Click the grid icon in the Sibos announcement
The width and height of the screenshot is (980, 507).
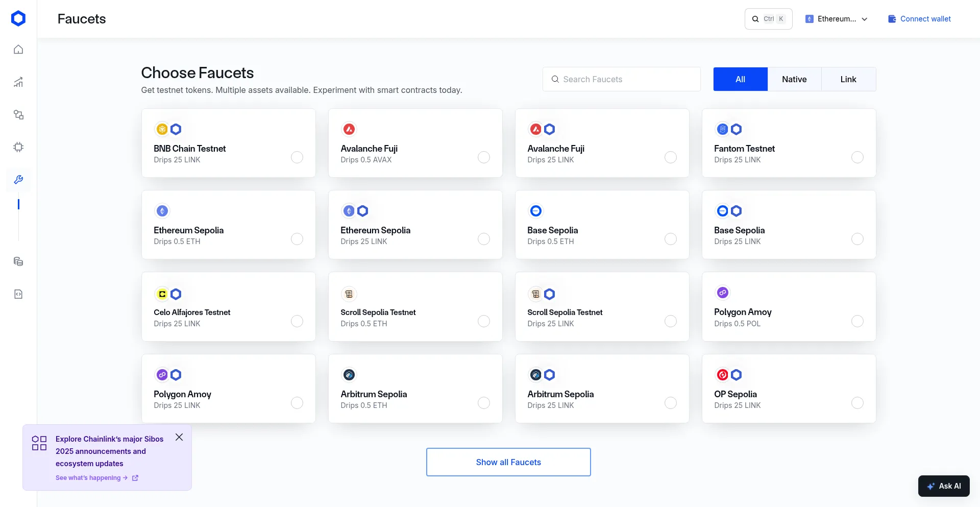pos(39,443)
